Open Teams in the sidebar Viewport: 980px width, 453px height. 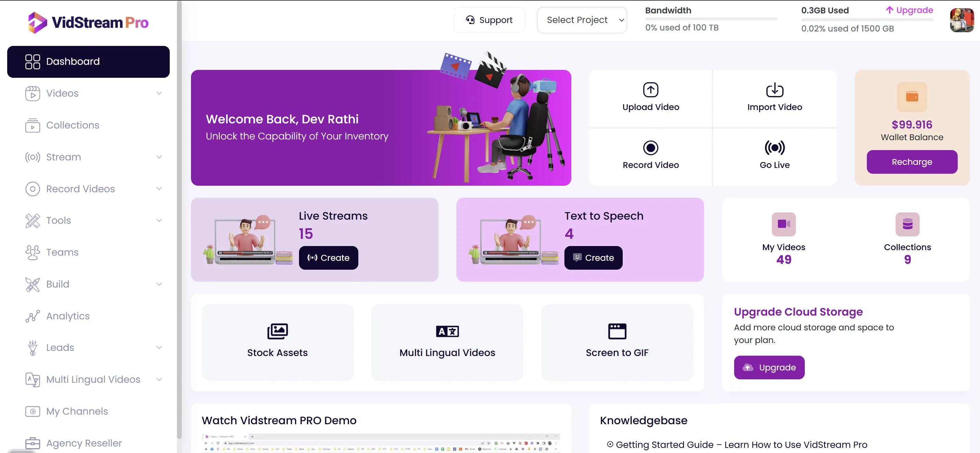point(88,252)
